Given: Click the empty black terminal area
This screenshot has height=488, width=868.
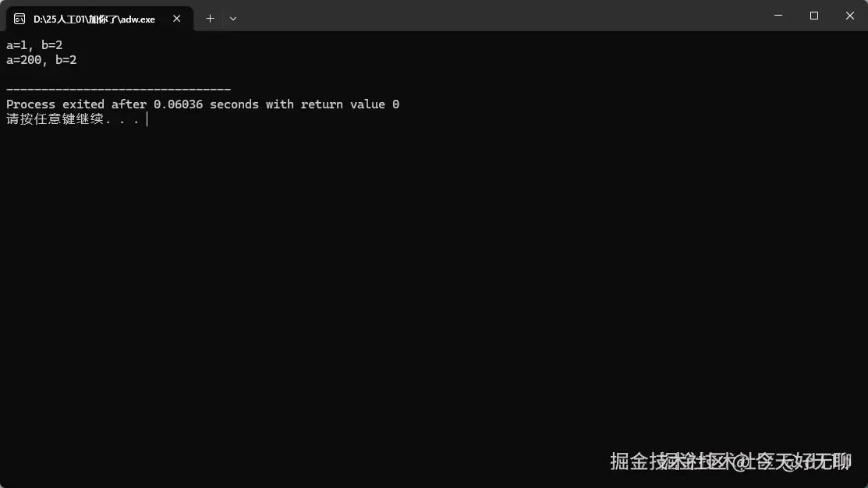Looking at the screenshot, I should tap(434, 288).
